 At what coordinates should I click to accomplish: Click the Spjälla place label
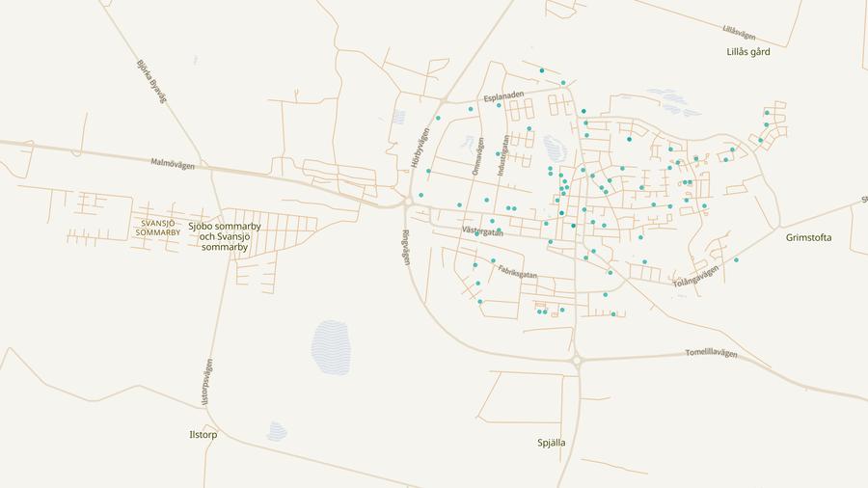(x=552, y=443)
